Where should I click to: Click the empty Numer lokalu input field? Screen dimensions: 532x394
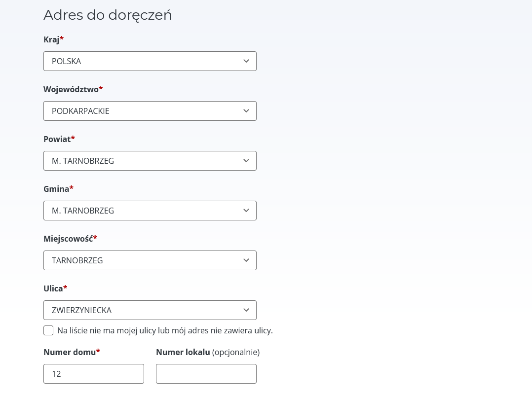coord(206,374)
